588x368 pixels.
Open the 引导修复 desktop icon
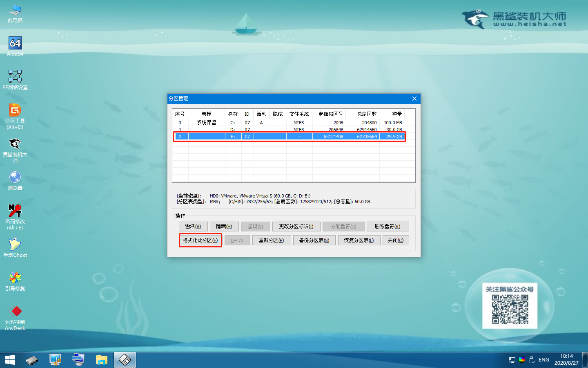pos(15,281)
